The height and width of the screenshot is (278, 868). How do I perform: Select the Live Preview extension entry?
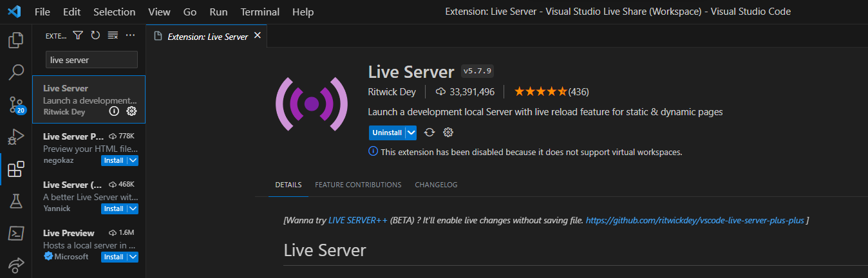click(89, 244)
